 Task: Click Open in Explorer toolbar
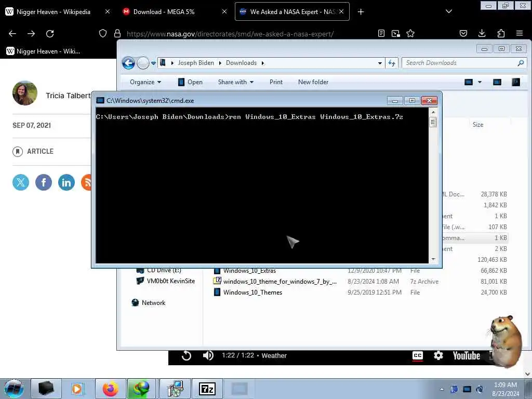[x=190, y=82]
